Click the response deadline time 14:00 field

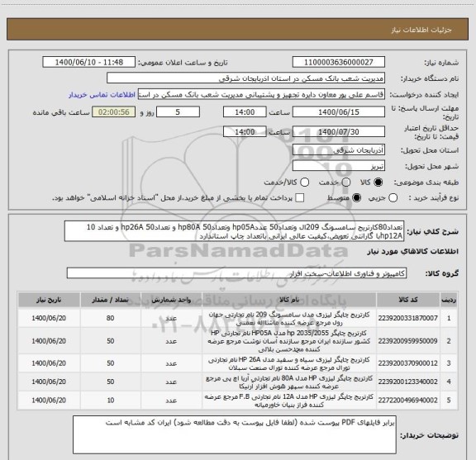coord(245,112)
